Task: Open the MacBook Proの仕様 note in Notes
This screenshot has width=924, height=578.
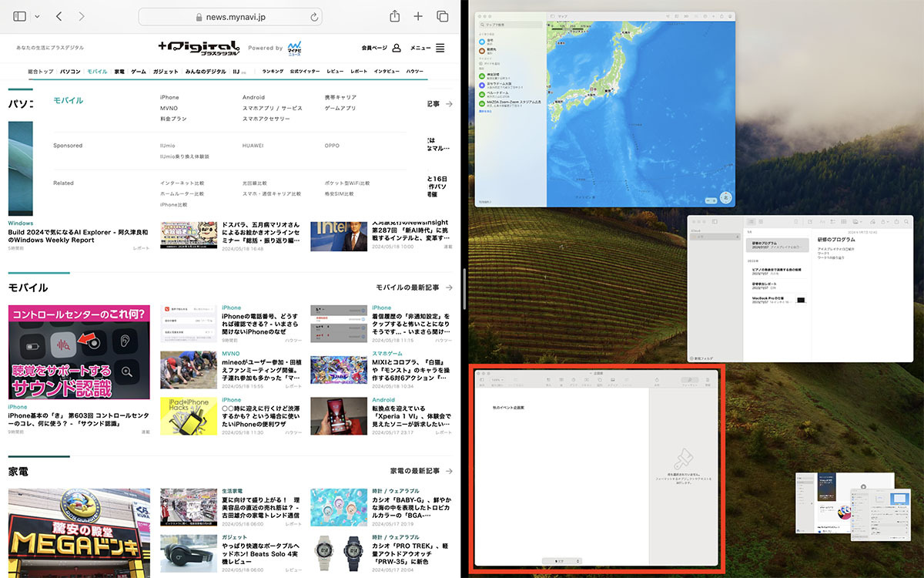Action: (777, 299)
